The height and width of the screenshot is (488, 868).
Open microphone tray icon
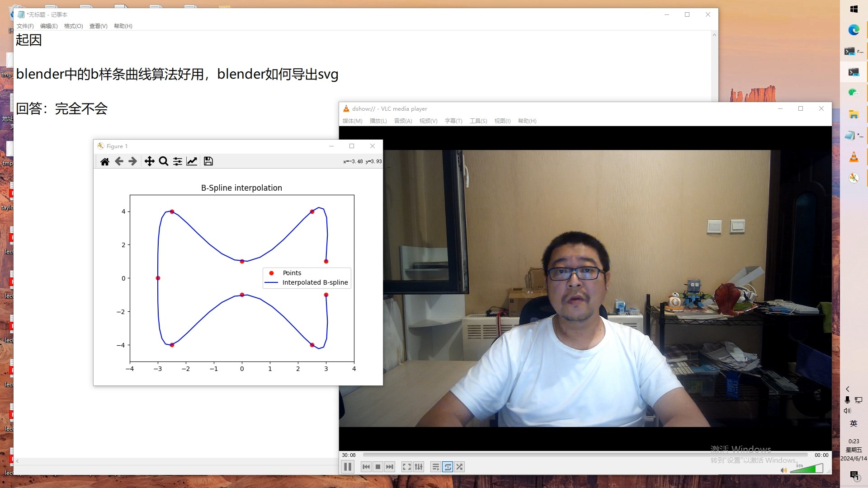(x=848, y=400)
